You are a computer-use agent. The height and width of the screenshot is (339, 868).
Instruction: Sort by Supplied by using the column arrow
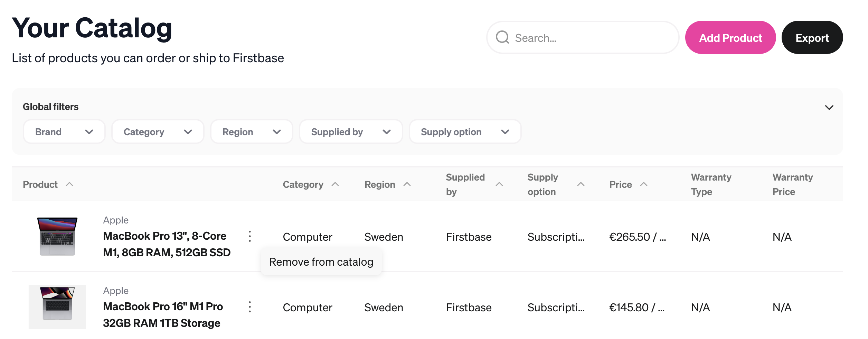tap(499, 184)
